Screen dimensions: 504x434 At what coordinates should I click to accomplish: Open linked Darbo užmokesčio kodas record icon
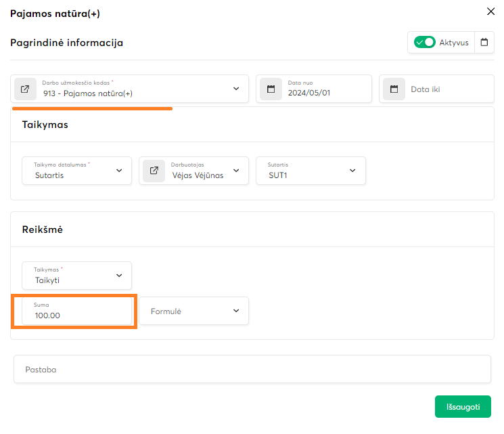coord(25,89)
